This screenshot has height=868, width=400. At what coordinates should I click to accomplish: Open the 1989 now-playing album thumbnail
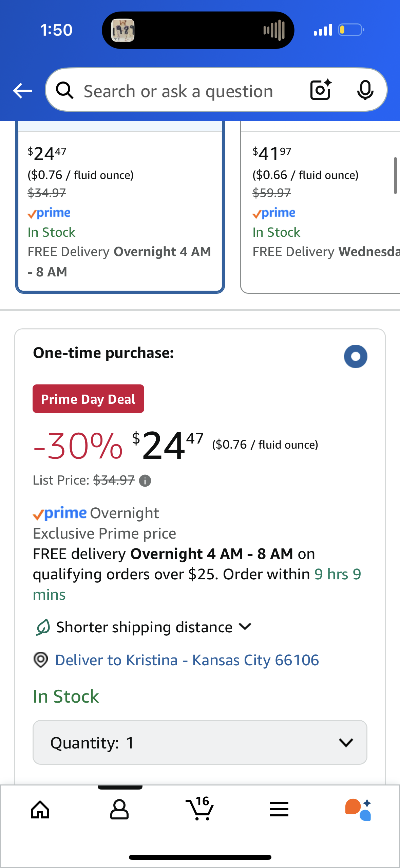[x=123, y=30]
